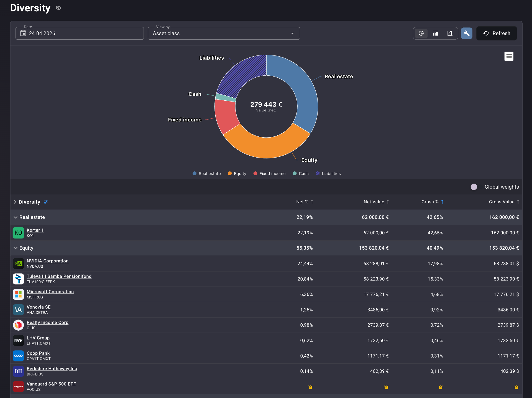Expand all via Diversity header chevron
The height and width of the screenshot is (398, 532).
15,202
